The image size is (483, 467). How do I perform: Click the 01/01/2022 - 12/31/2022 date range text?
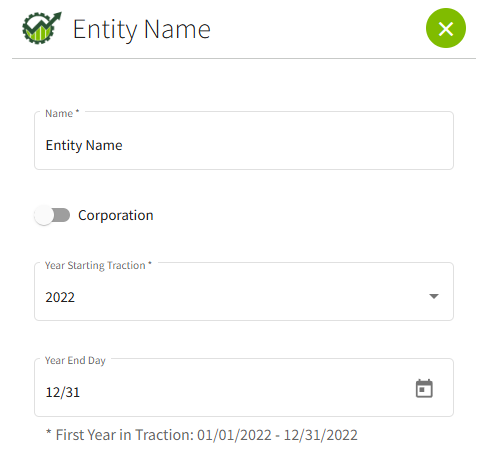coord(277,435)
